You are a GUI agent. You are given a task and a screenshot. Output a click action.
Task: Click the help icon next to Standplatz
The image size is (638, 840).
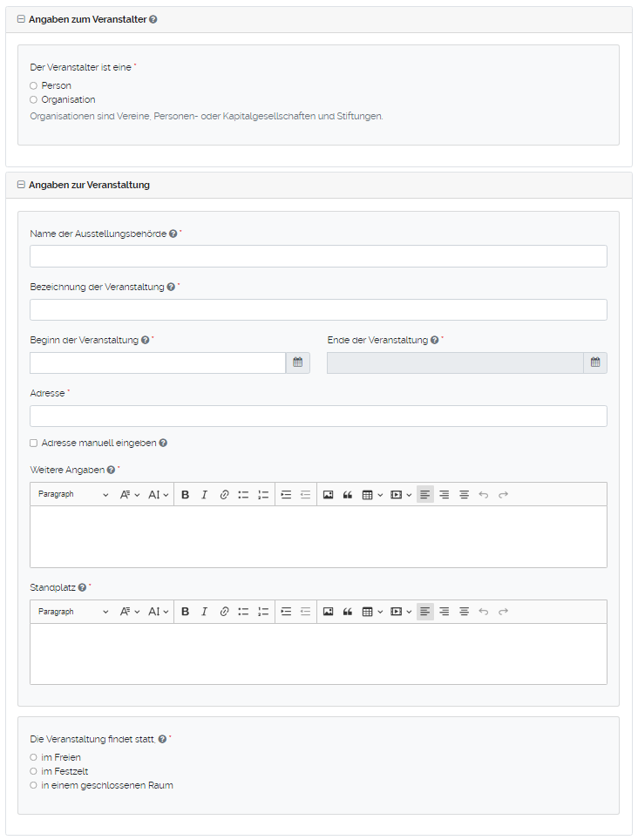point(82,587)
